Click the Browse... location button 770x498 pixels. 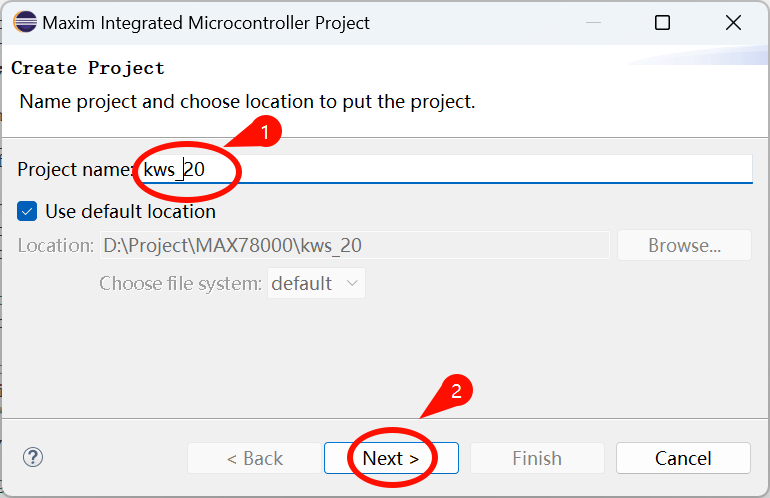(685, 245)
